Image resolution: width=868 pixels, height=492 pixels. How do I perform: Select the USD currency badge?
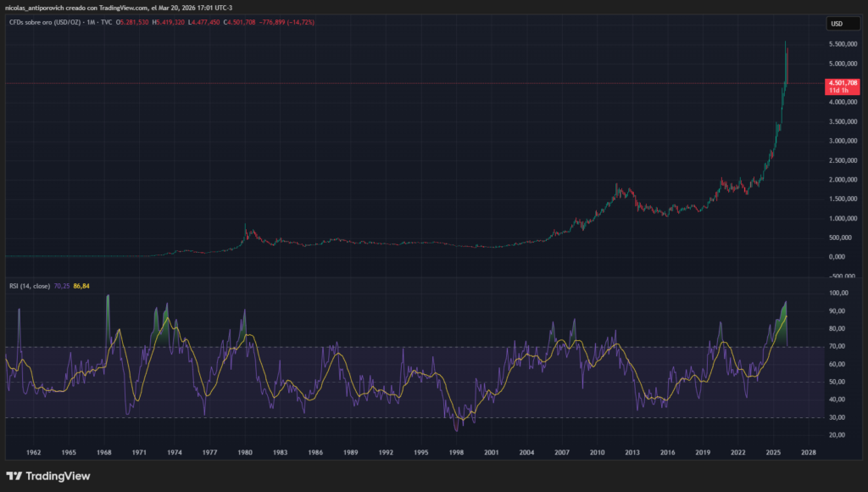coord(845,23)
